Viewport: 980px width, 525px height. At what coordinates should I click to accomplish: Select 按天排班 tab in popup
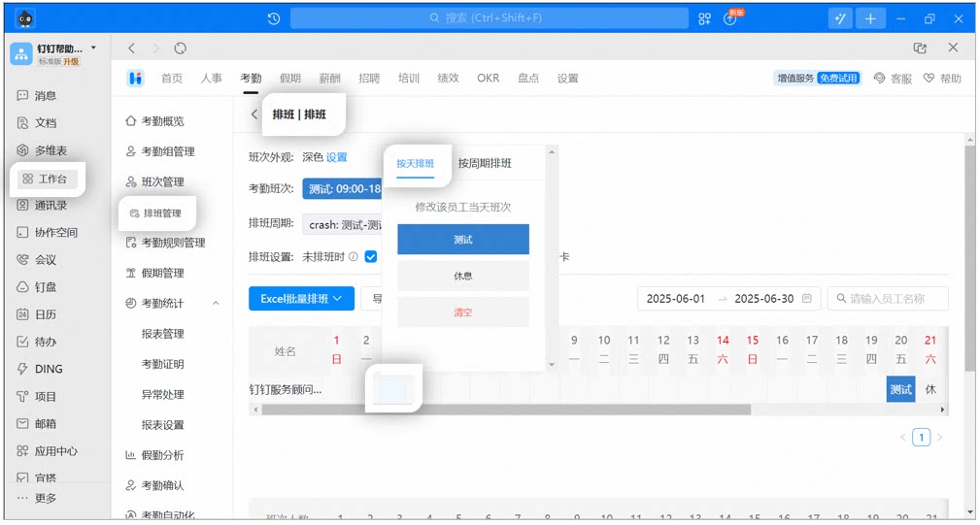click(415, 164)
